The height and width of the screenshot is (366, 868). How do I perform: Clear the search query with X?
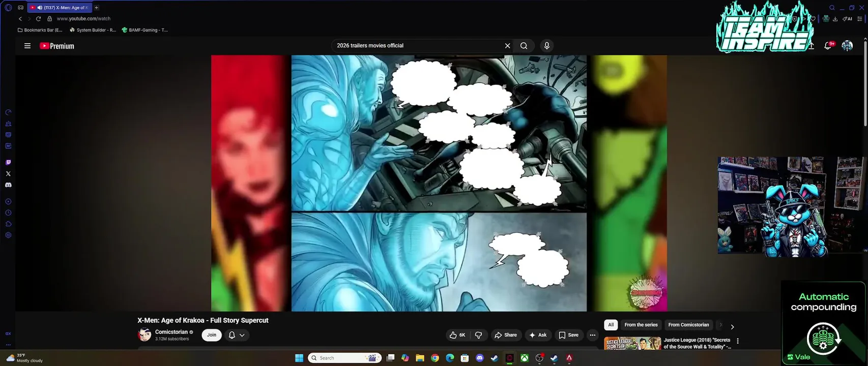[507, 46]
